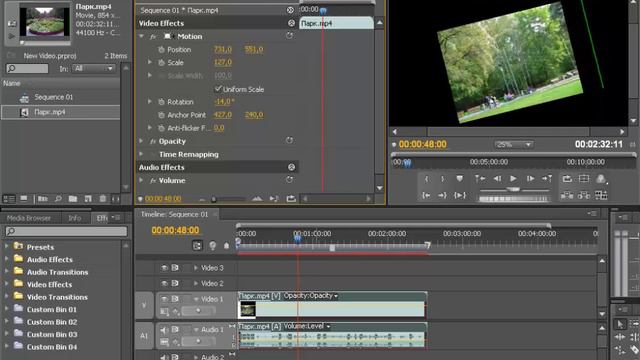Step back one frame in Program Monitor
Viewport: 640px width, 360px height.
(x=497, y=178)
